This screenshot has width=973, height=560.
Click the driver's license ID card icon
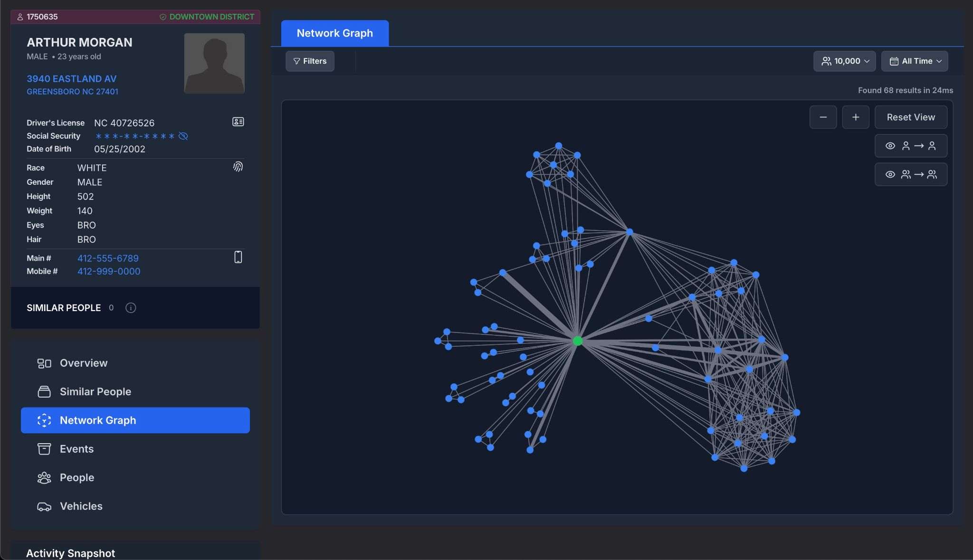click(x=238, y=122)
